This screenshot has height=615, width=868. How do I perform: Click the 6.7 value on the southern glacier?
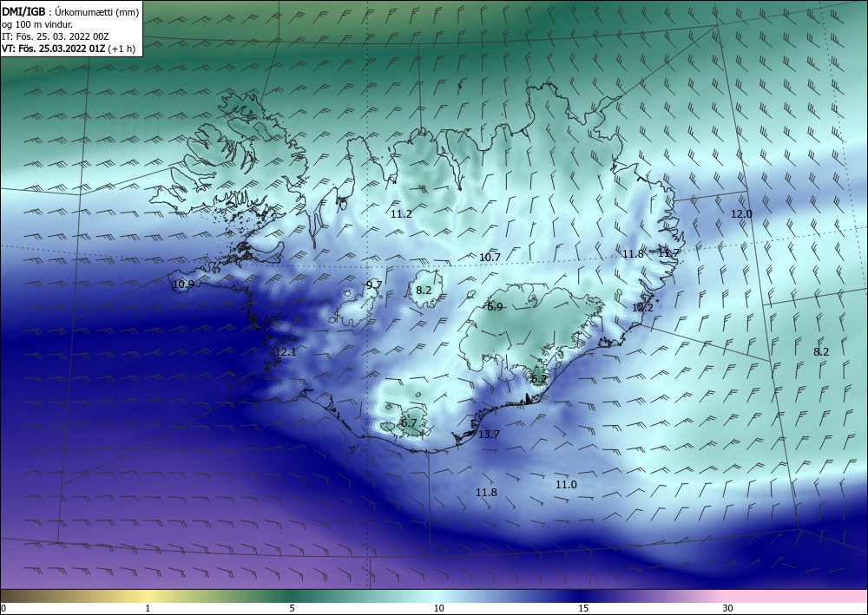pos(409,423)
